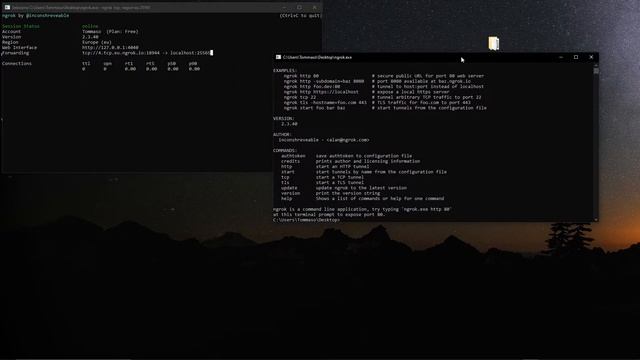Click 'print the version string' description
This screenshot has height=360, width=640.
(348, 193)
